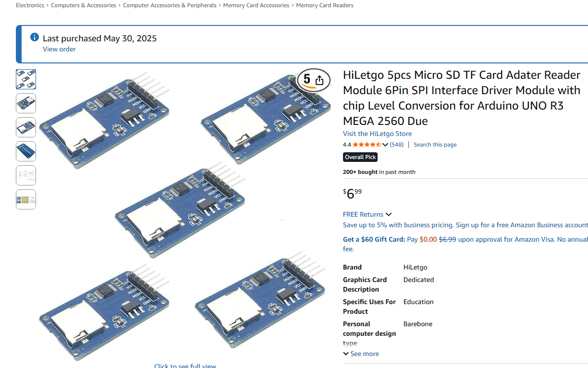Click the Overall Pick badge

(x=360, y=157)
